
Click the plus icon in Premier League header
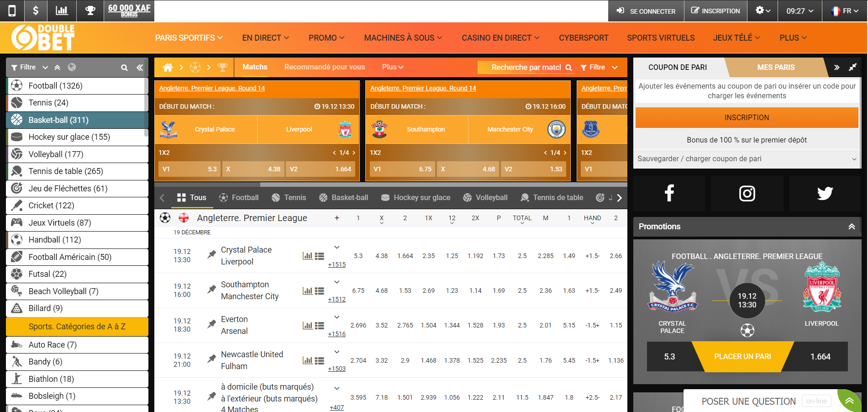337,218
